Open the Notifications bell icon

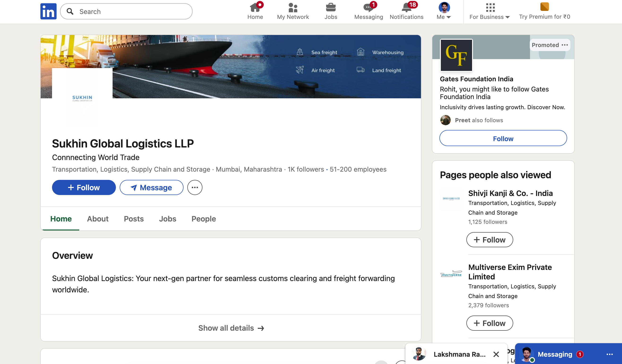click(406, 8)
